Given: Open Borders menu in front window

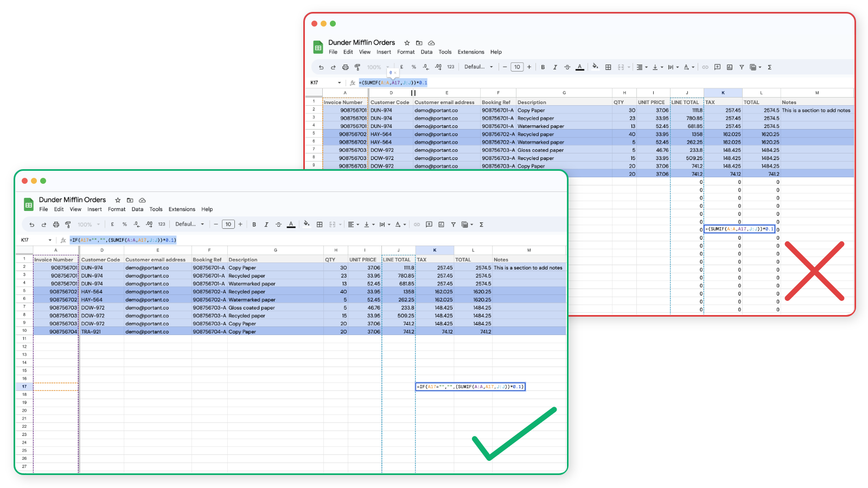Looking at the screenshot, I should click(320, 224).
